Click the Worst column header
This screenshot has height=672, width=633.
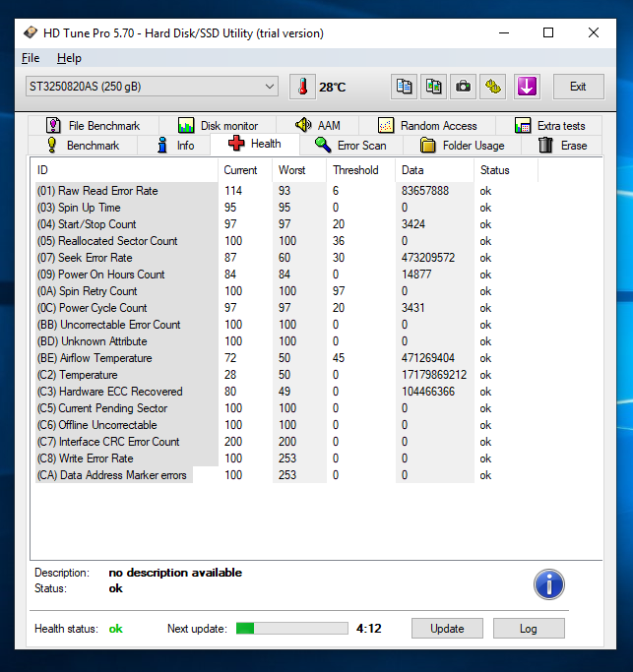pos(299,170)
